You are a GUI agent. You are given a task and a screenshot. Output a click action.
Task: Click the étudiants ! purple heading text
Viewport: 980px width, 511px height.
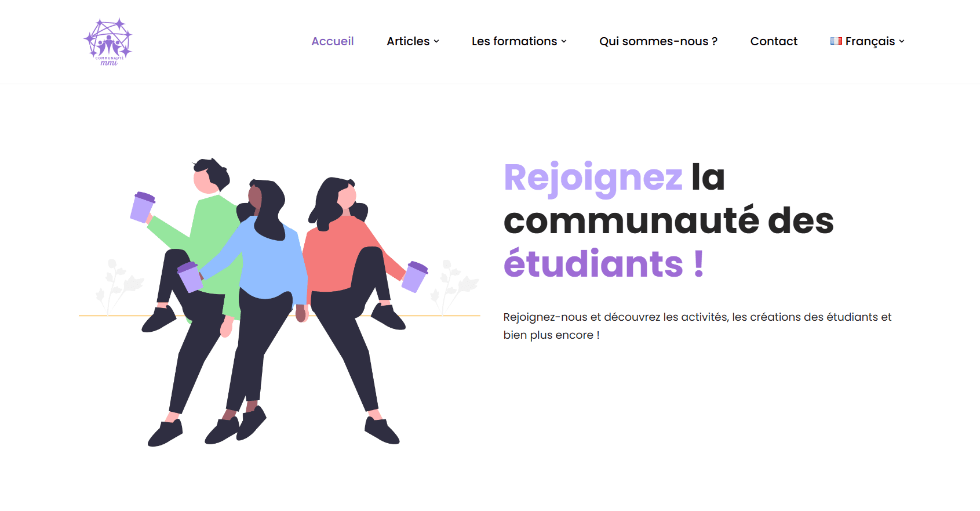[x=604, y=264]
